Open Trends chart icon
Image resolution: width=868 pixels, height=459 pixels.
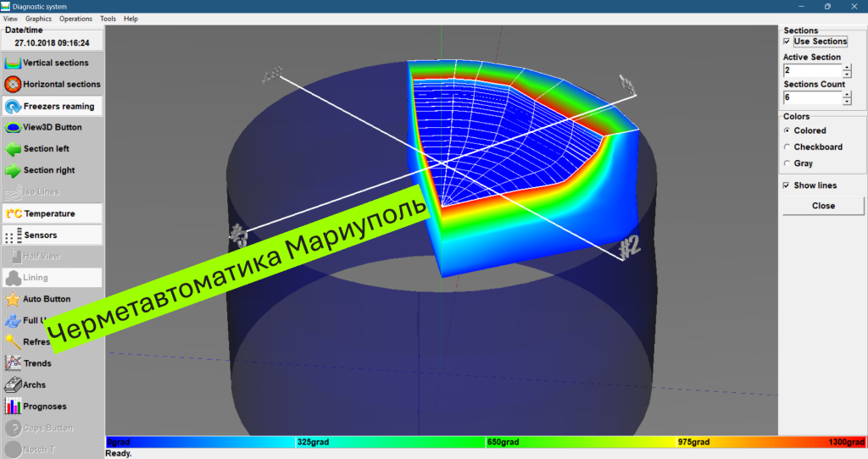[x=13, y=363]
